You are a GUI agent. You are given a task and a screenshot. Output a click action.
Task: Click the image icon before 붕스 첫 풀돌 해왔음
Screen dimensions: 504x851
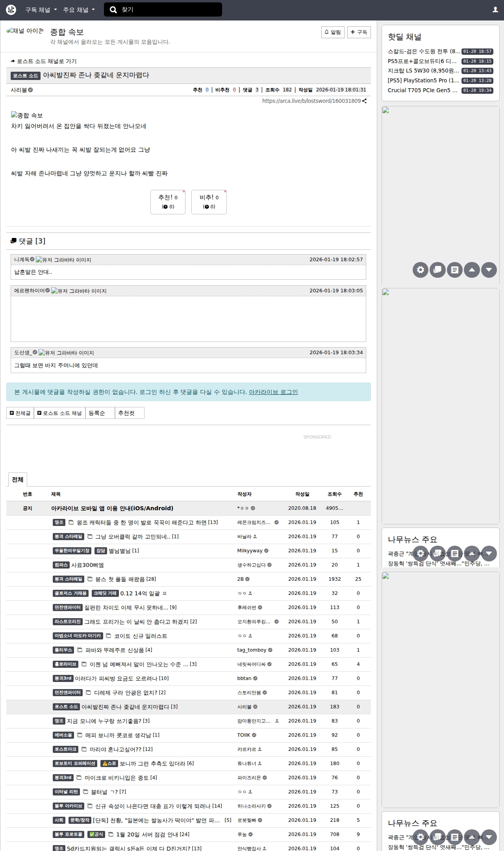(x=90, y=579)
